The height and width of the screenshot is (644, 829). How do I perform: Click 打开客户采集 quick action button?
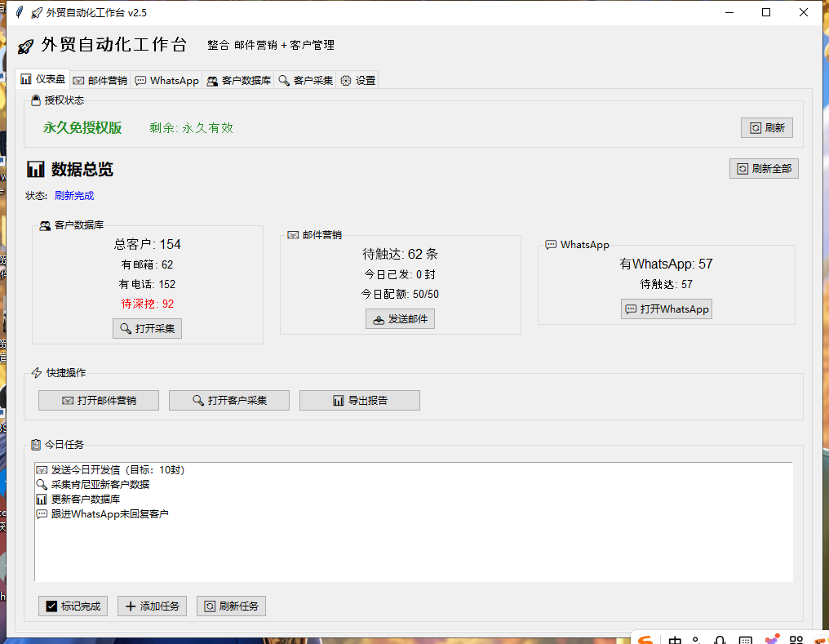[x=229, y=400]
